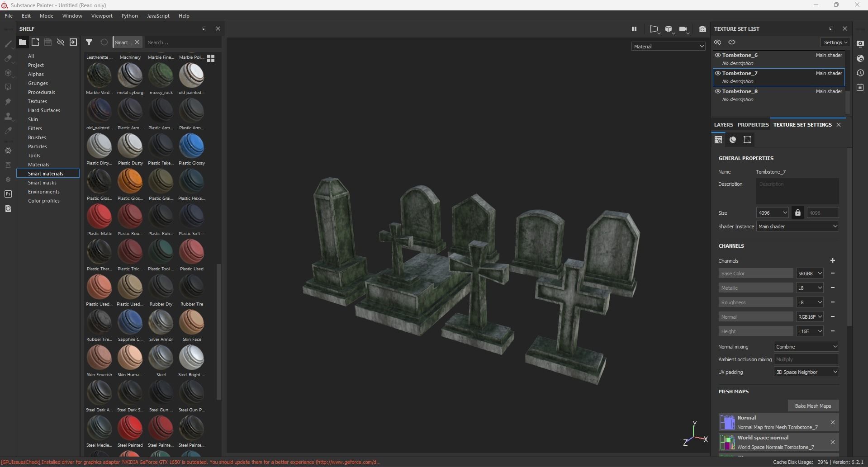Screen dimensions: 868x467
Task: Select the Eraser tool
Action: point(8,58)
